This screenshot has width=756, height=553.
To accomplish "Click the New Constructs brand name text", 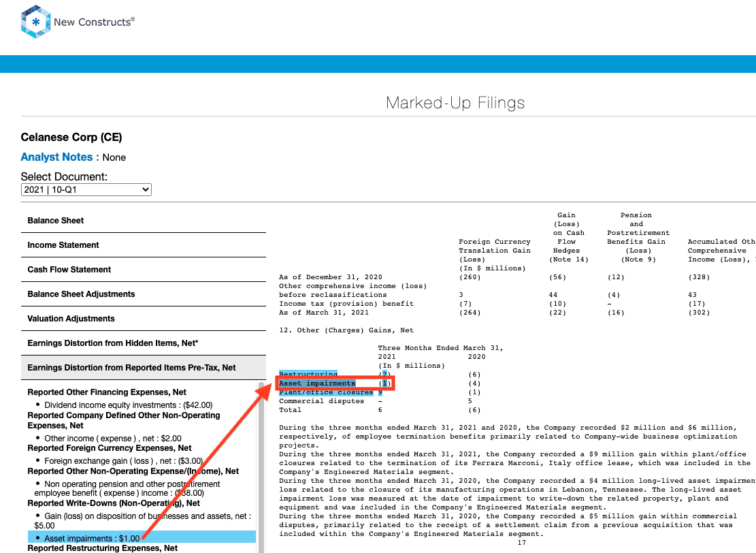I will click(94, 22).
